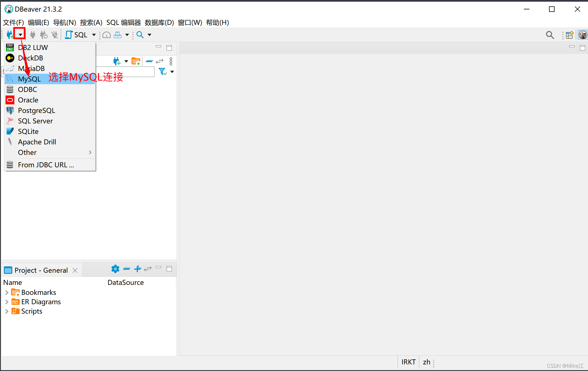Open navigator view menu three dots
The height and width of the screenshot is (371, 588).
click(x=171, y=61)
